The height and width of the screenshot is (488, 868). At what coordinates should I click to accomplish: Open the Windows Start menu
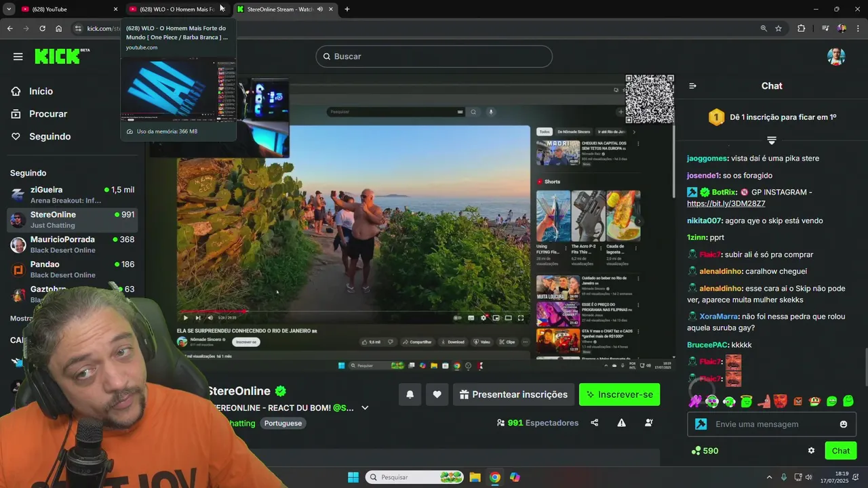[353, 477]
